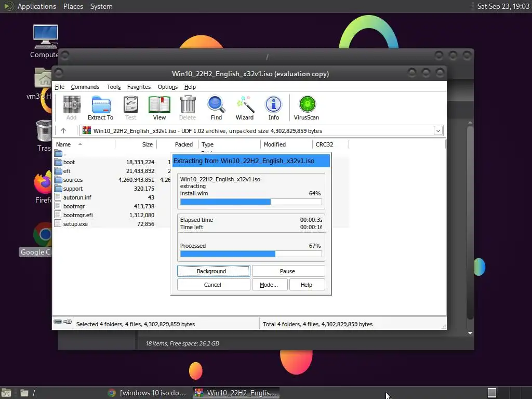The width and height of the screenshot is (532, 399).
Task: Sort by the Modified column header
Action: click(x=286, y=144)
